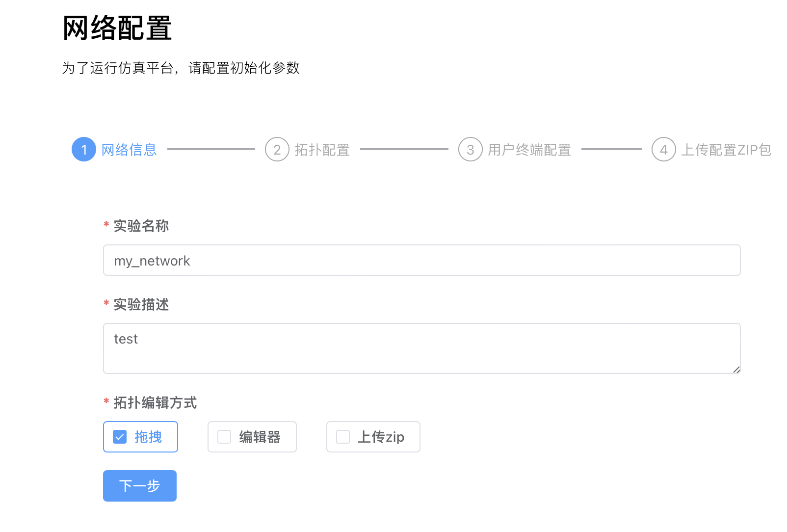Uncheck the 拖拽 checkbox

pyautogui.click(x=120, y=437)
